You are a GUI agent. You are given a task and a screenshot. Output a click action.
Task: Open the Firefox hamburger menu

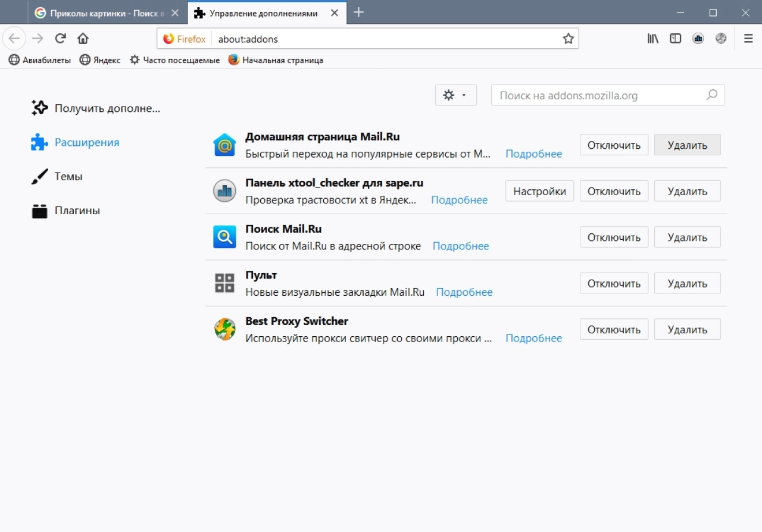click(x=748, y=39)
